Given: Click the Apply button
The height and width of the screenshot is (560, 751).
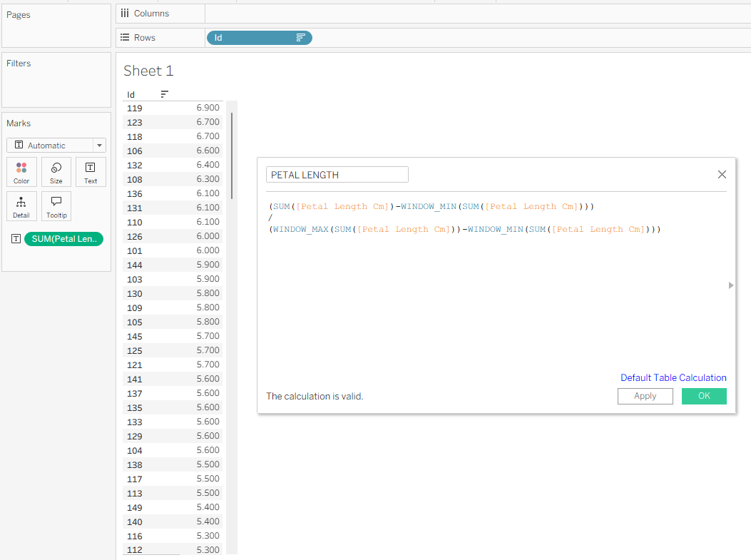Looking at the screenshot, I should (645, 396).
